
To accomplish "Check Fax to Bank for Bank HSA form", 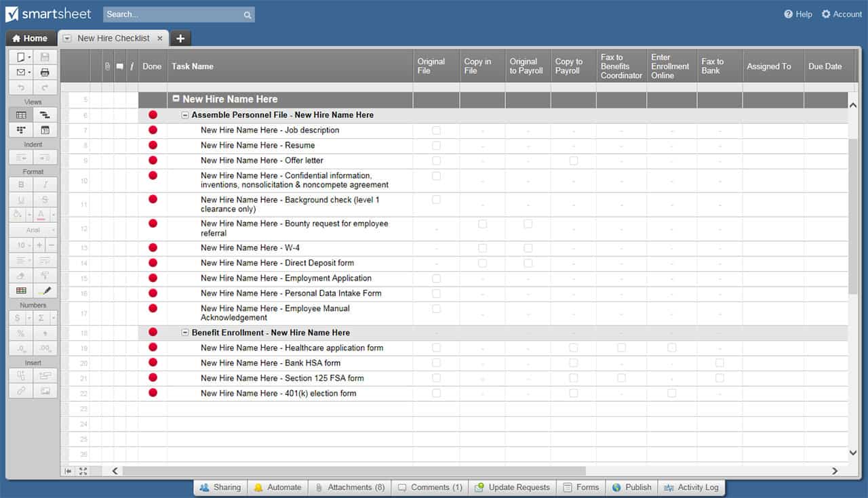I will [719, 363].
